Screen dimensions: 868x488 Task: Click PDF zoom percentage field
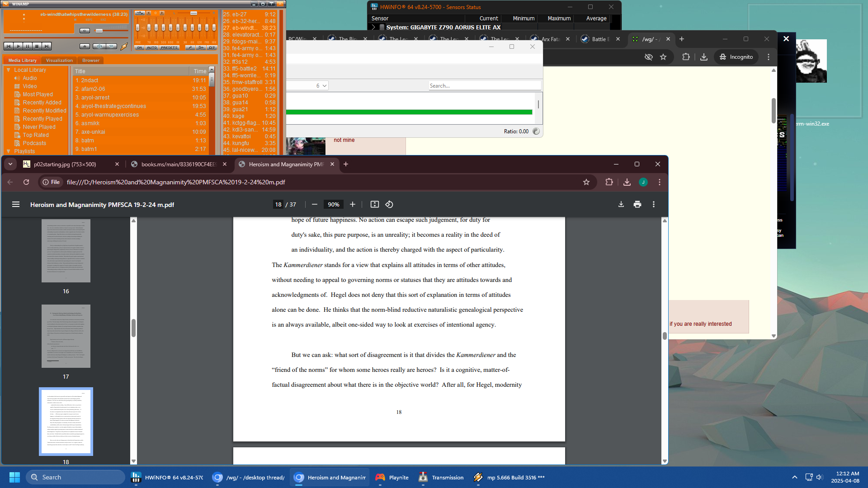click(334, 205)
